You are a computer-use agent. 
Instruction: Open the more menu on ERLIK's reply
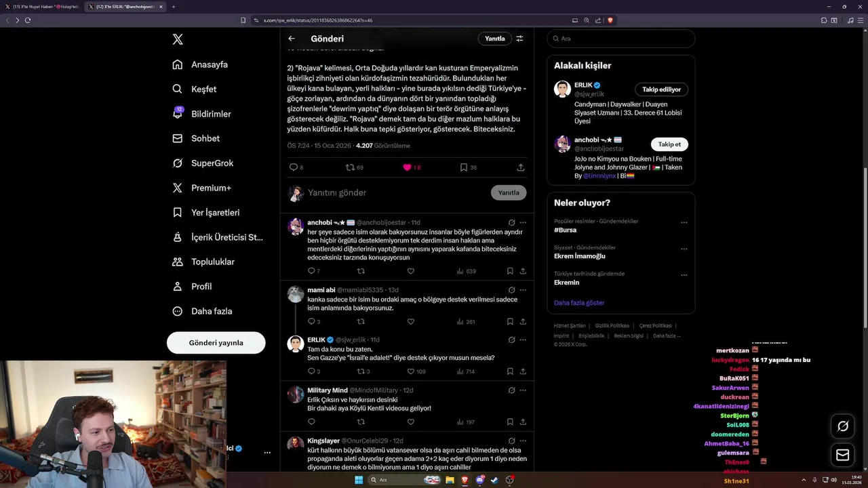523,340
